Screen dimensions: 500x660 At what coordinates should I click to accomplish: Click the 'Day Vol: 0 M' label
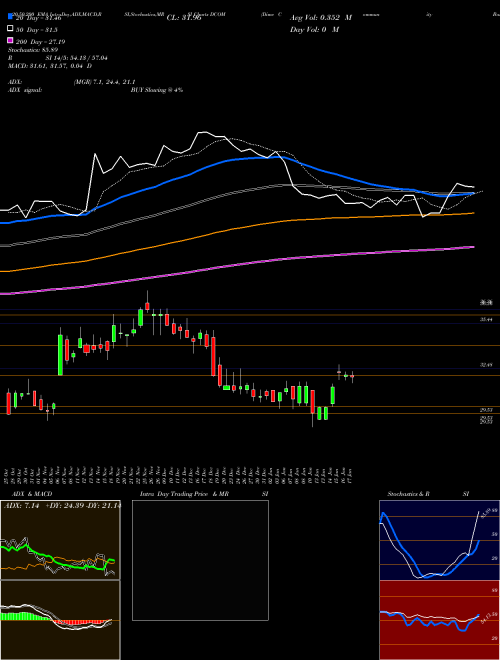tap(314, 29)
